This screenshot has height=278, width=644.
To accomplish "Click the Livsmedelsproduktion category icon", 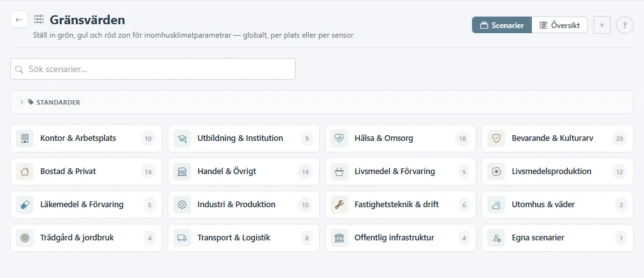I will click(x=496, y=172).
